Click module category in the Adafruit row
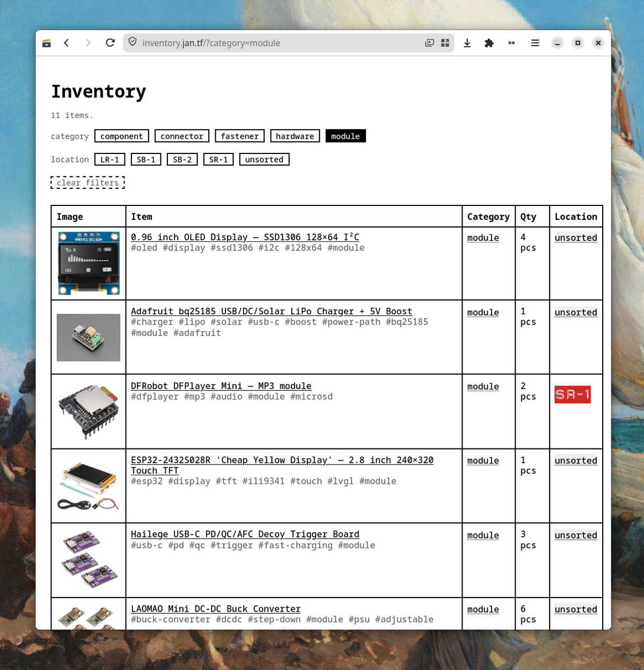The image size is (644, 670). click(x=483, y=312)
